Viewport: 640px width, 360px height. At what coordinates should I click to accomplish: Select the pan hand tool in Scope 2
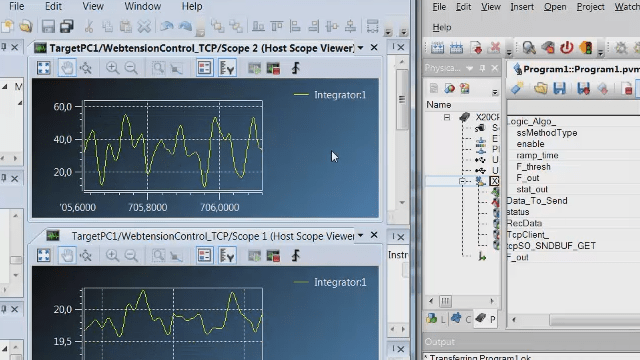(67, 68)
